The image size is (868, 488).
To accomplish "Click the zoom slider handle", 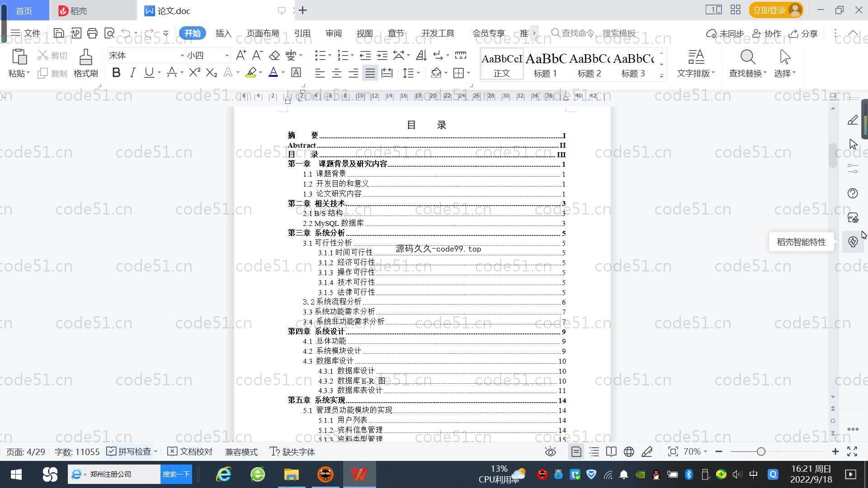I will tap(761, 451).
